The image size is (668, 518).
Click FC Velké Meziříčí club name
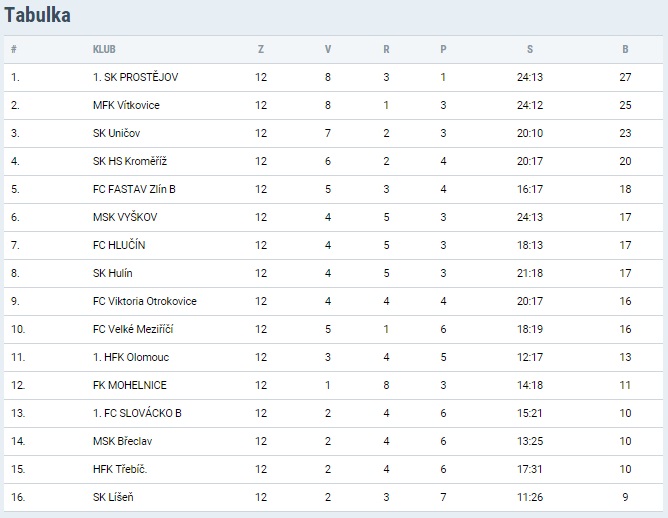point(134,329)
